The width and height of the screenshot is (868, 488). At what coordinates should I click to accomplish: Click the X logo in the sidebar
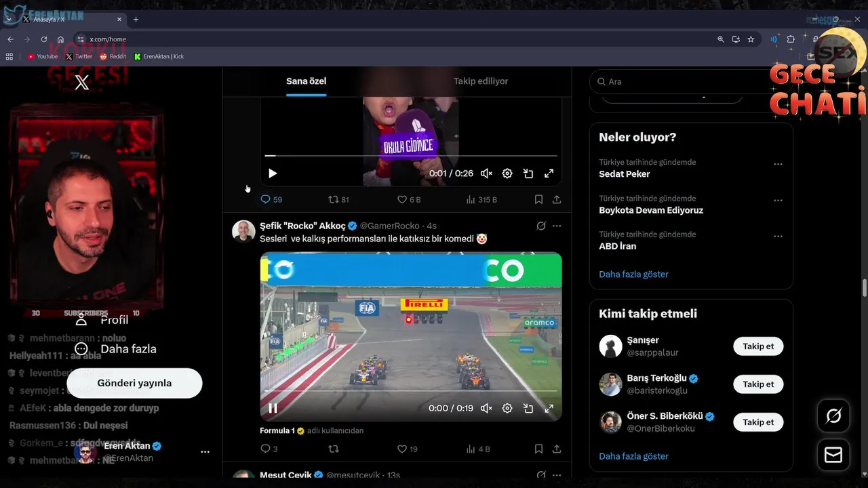pos(81,83)
